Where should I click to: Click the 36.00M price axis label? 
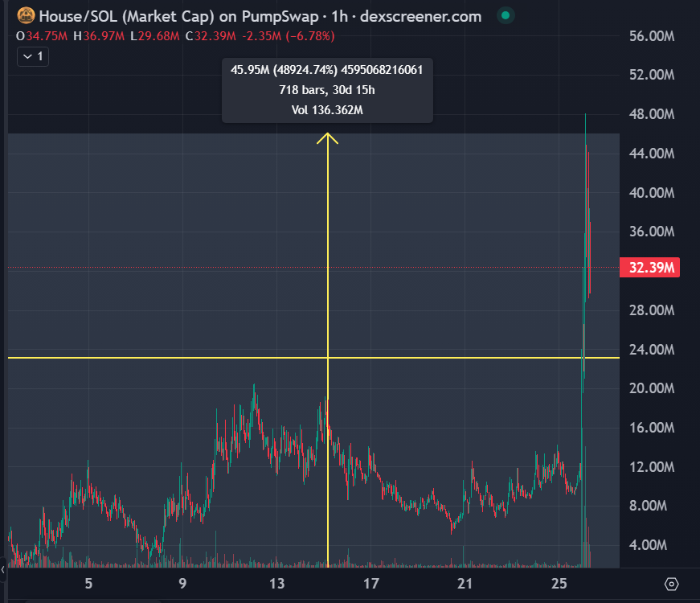coord(652,232)
